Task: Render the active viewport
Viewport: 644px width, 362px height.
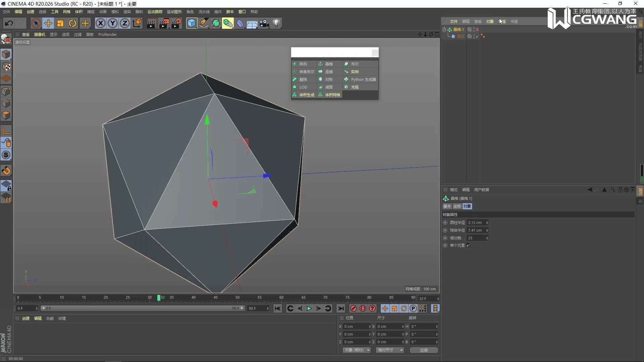Action: point(151,23)
